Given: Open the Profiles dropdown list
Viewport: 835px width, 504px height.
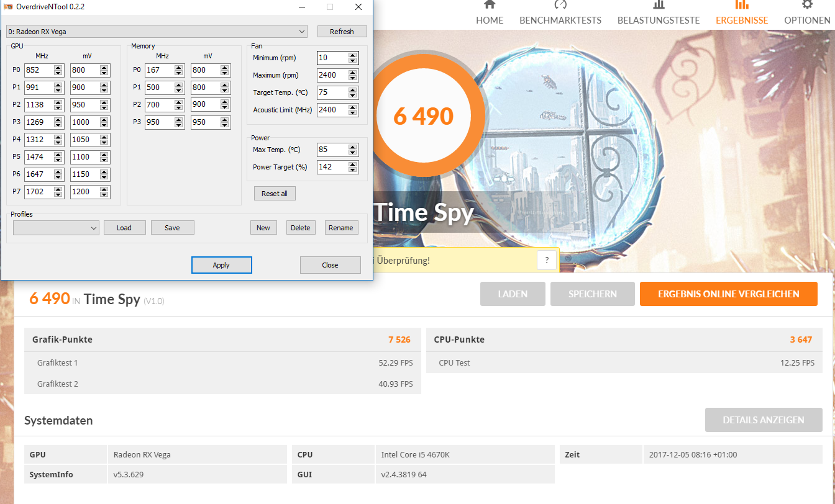Looking at the screenshot, I should (56, 228).
